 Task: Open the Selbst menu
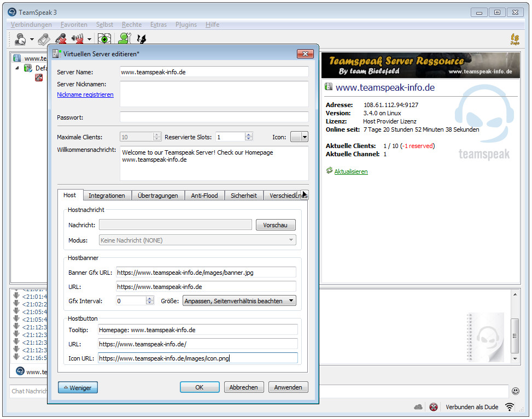104,25
